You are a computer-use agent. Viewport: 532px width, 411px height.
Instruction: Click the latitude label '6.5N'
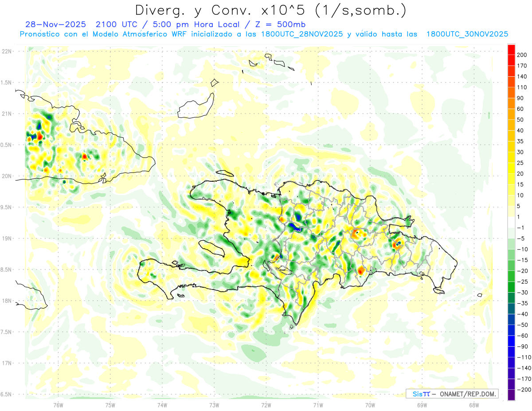coord(6,394)
